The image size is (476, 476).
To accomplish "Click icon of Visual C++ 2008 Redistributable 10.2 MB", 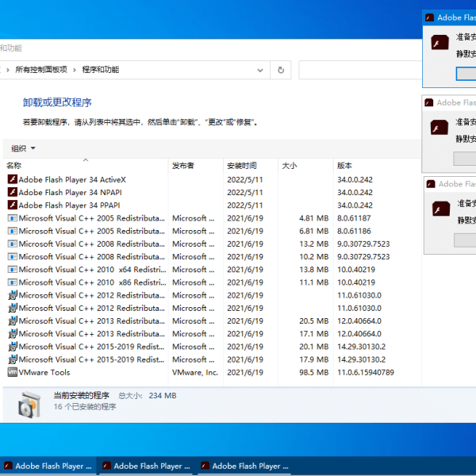I will (12, 256).
